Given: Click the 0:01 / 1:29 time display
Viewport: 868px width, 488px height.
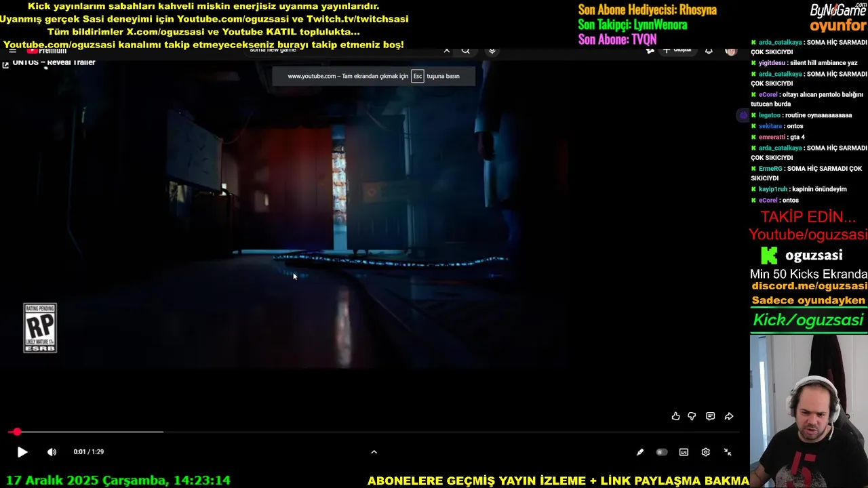Looking at the screenshot, I should [89, 452].
